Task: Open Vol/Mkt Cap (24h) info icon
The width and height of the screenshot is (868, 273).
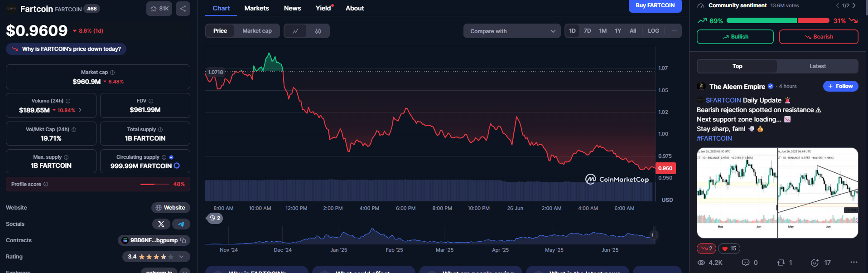Action: tap(74, 130)
